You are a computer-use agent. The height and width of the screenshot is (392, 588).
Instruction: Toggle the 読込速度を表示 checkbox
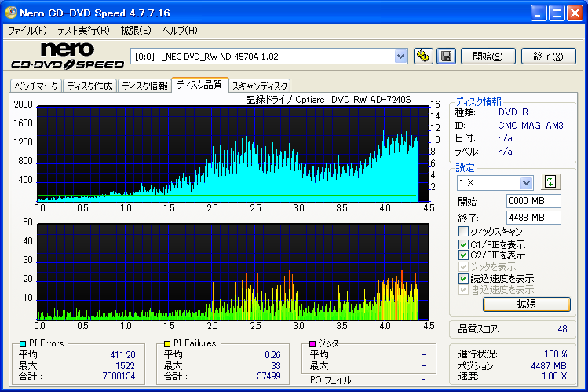[x=463, y=278]
